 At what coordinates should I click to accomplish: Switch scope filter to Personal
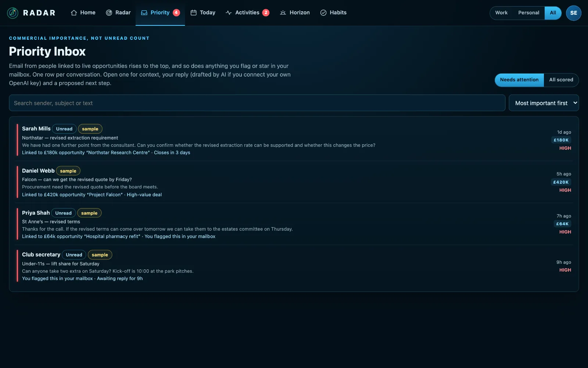(x=528, y=13)
